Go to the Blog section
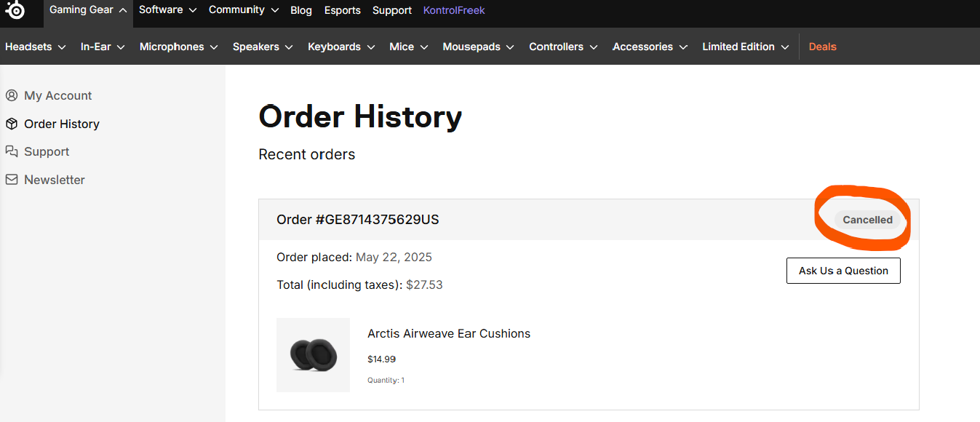Viewport: 980px width, 422px height. pyautogui.click(x=301, y=9)
